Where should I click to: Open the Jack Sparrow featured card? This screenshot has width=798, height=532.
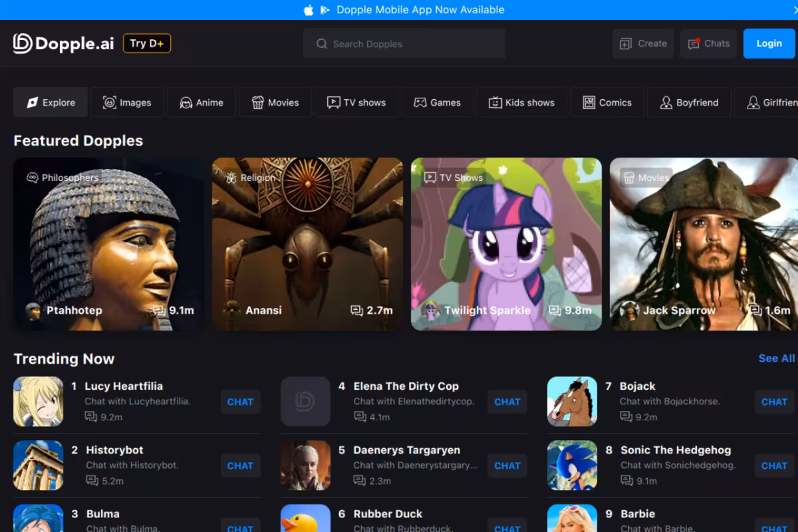pyautogui.click(x=704, y=244)
